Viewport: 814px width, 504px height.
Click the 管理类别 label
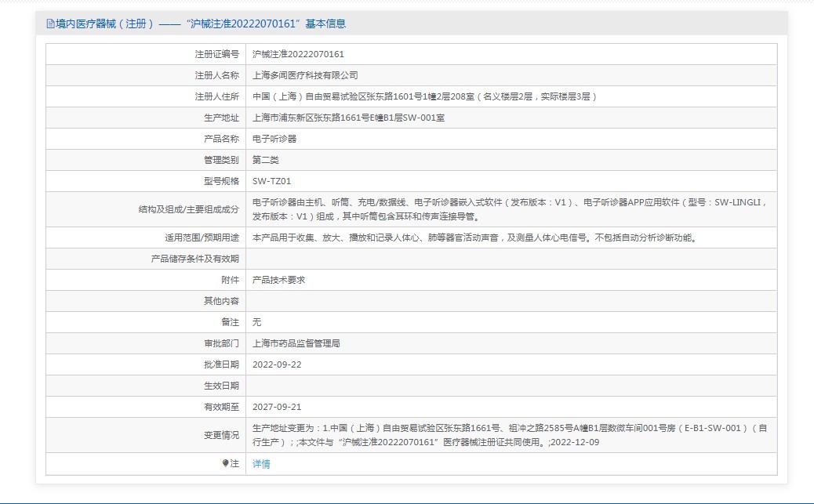pyautogui.click(x=221, y=160)
